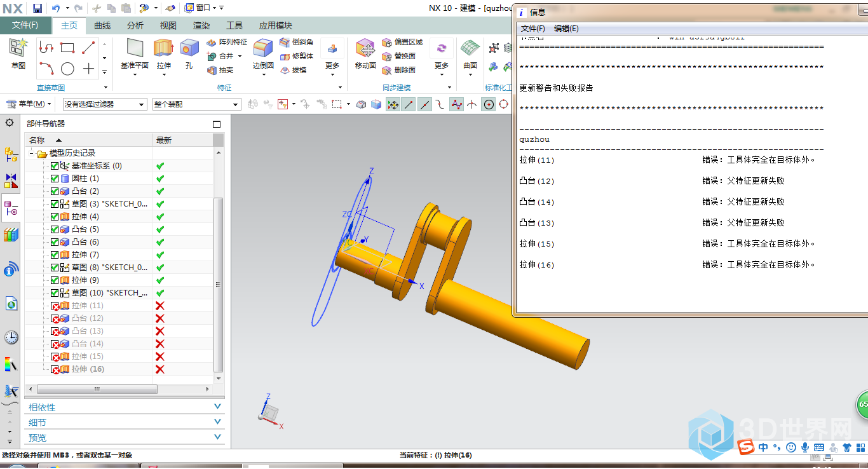Select the Arc sketch tool
Viewport: 868px width, 469px height.
[46, 68]
